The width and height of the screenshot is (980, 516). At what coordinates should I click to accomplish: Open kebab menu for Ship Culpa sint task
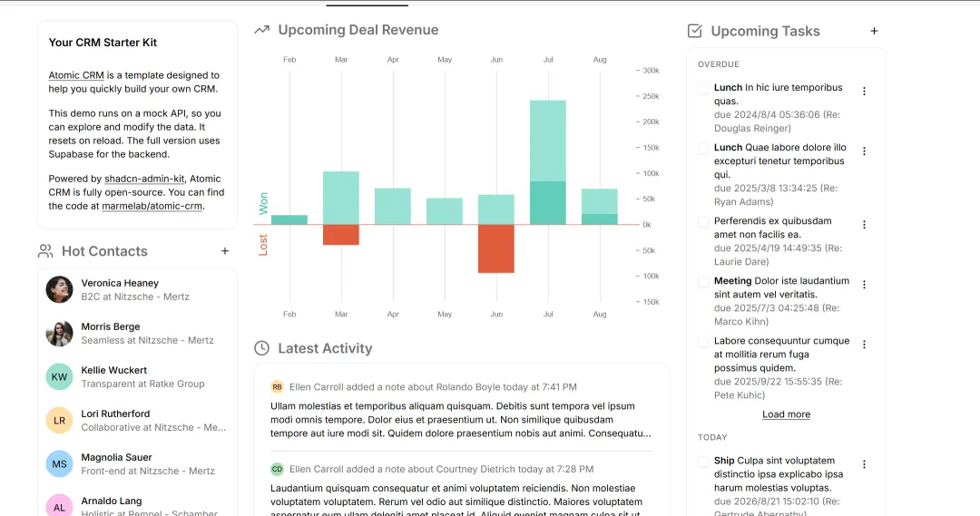pos(865,465)
